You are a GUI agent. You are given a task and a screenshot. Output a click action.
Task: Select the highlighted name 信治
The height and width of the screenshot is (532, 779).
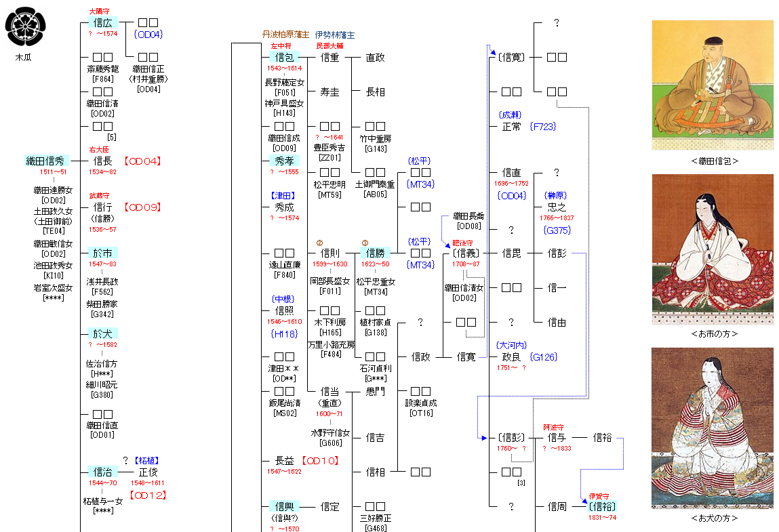[x=103, y=472]
